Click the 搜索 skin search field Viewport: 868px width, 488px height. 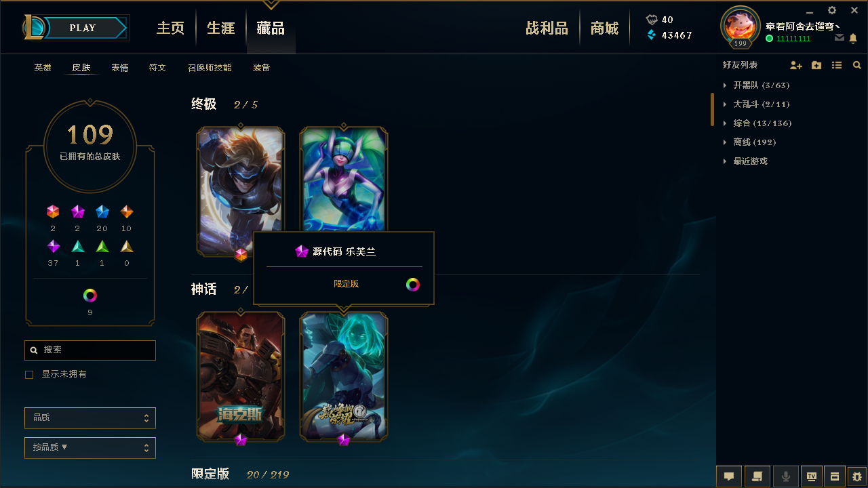coord(90,350)
